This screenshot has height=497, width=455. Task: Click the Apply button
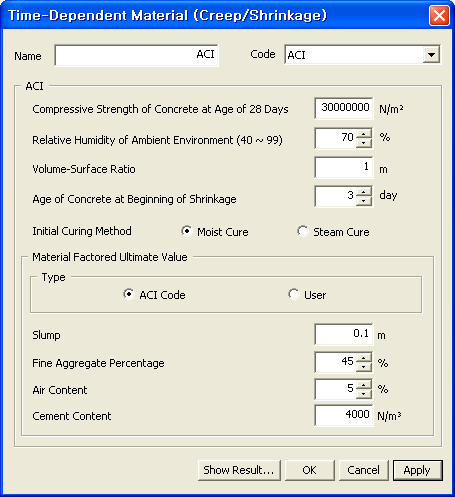(x=418, y=470)
